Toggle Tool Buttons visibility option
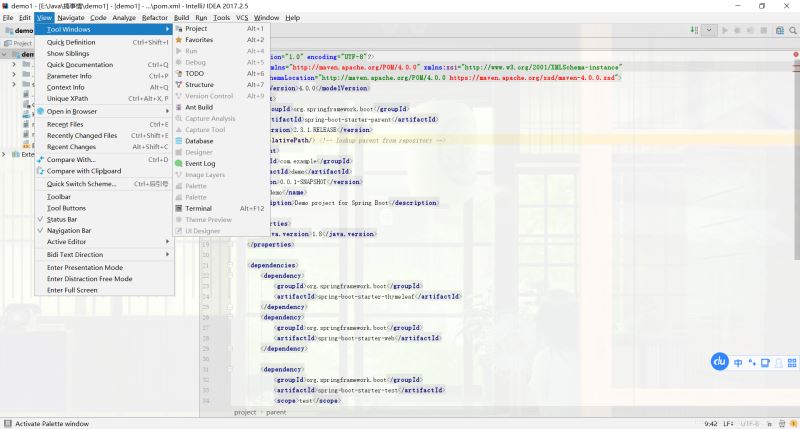Image resolution: width=800 pixels, height=429 pixels. (104, 208)
